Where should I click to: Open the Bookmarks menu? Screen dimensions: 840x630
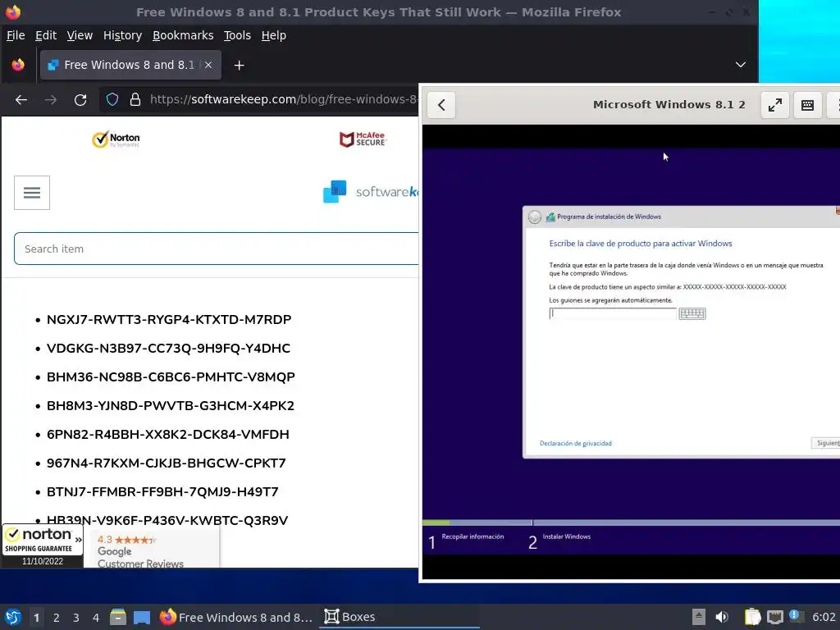tap(183, 35)
